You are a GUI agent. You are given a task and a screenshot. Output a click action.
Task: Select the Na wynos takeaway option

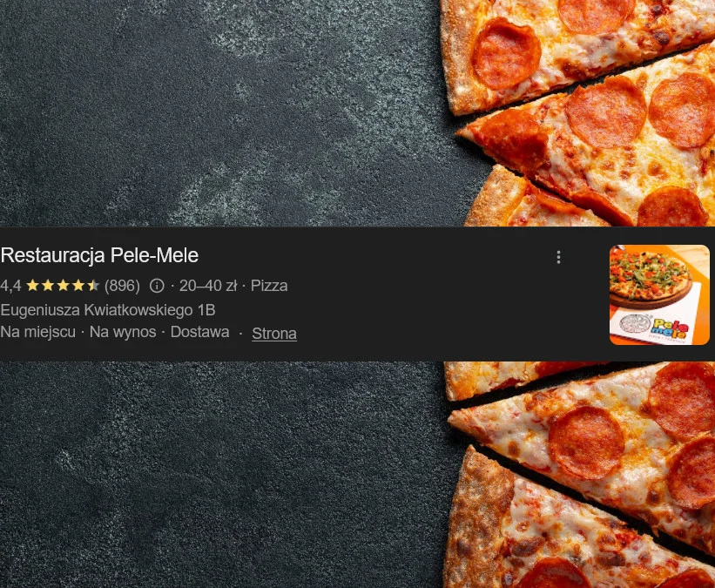click(x=123, y=332)
